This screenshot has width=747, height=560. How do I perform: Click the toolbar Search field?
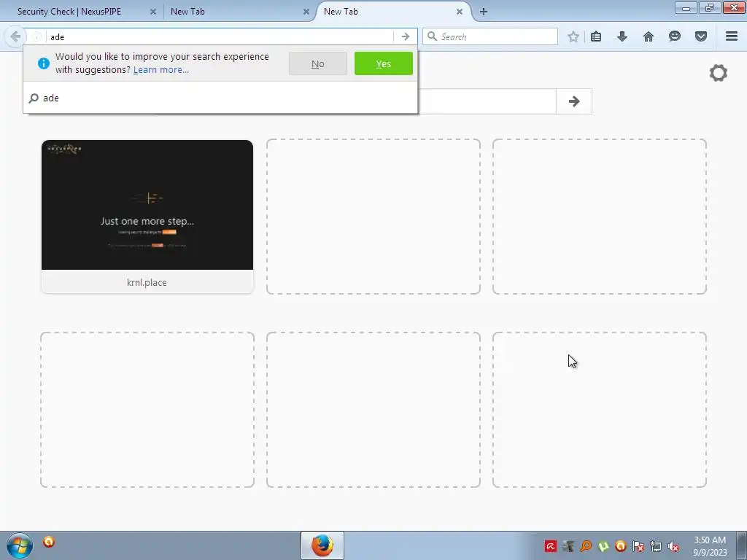(x=489, y=36)
